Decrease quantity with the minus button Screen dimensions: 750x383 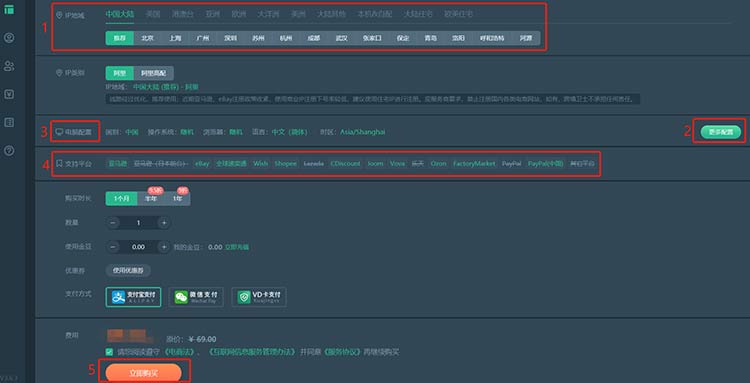(x=113, y=222)
